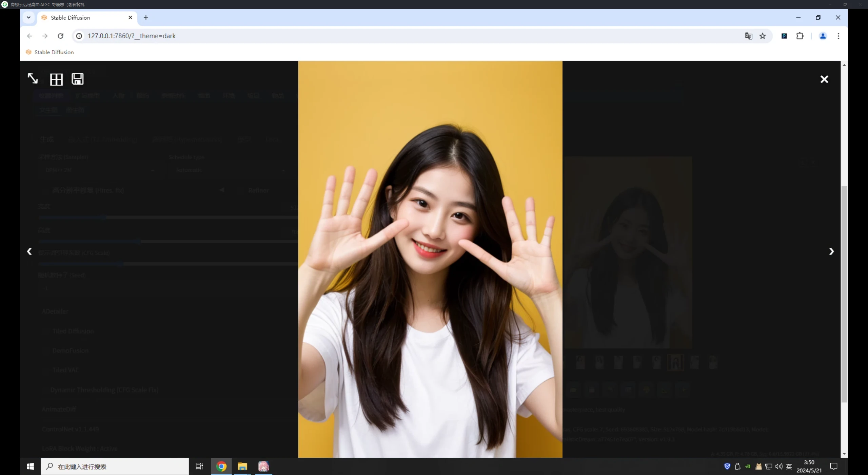
Task: Click the vertical scrollbar thumb
Action: coord(844,294)
